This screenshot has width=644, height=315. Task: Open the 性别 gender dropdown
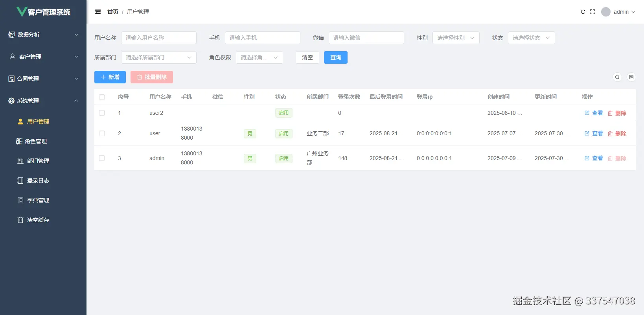click(x=456, y=38)
